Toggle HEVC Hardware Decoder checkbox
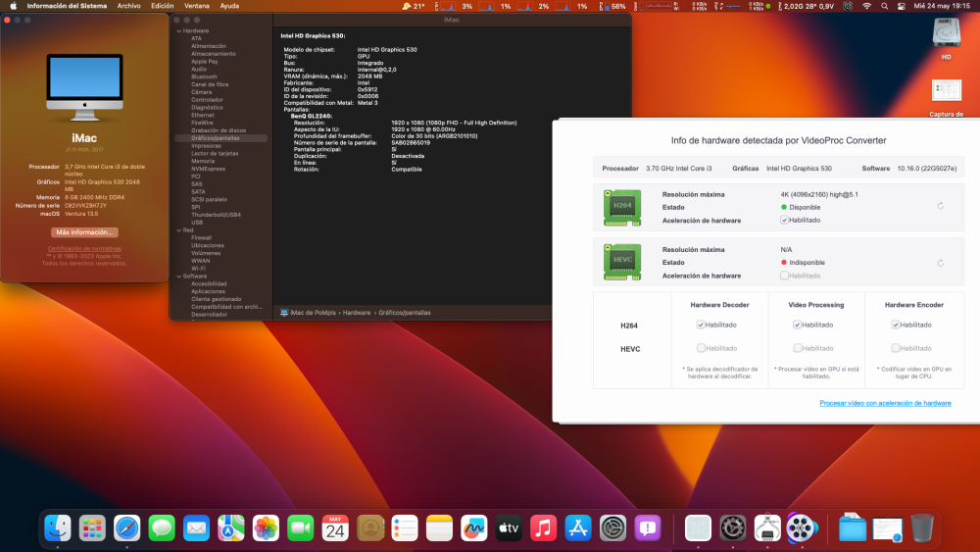The height and width of the screenshot is (552, 980). point(701,348)
